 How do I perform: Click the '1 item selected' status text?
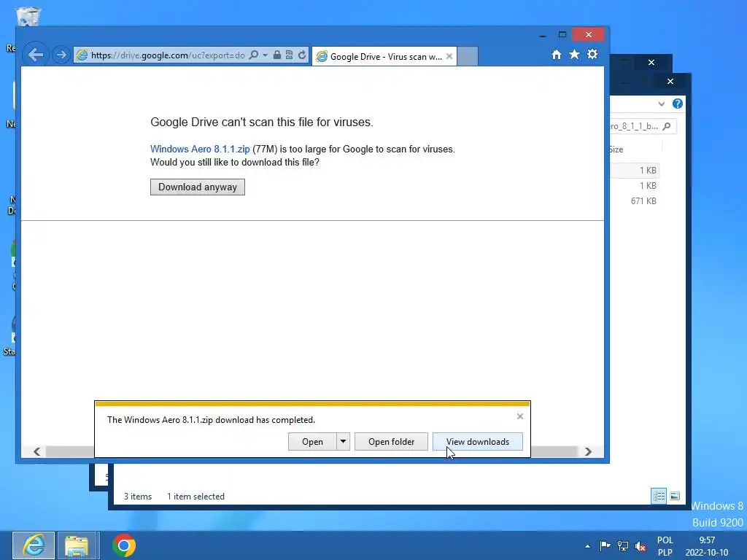196,496
